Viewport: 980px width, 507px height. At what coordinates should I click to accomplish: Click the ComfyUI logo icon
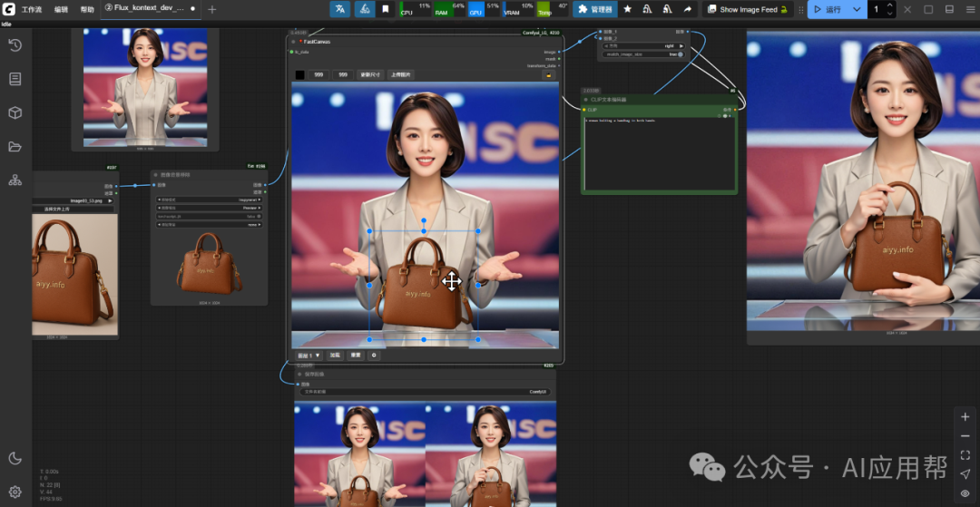pyautogui.click(x=9, y=9)
